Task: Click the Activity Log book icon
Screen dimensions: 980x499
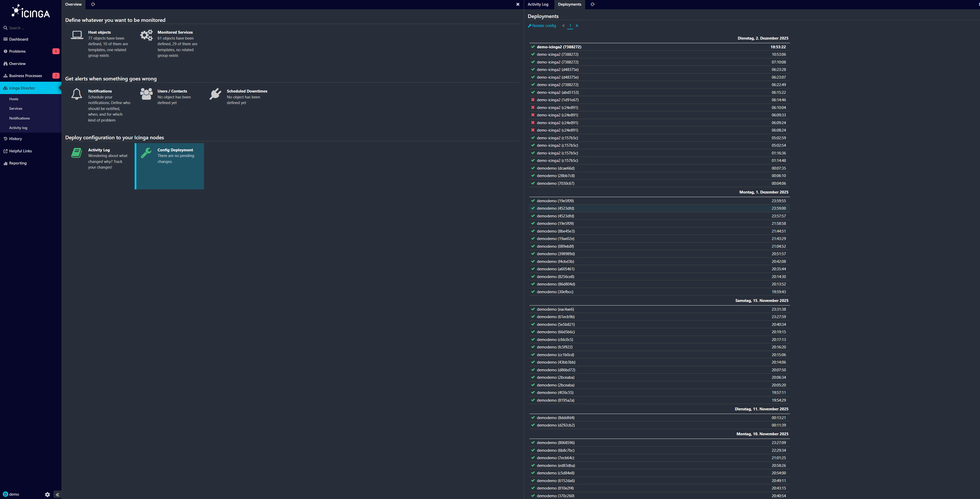Action: 77,153
